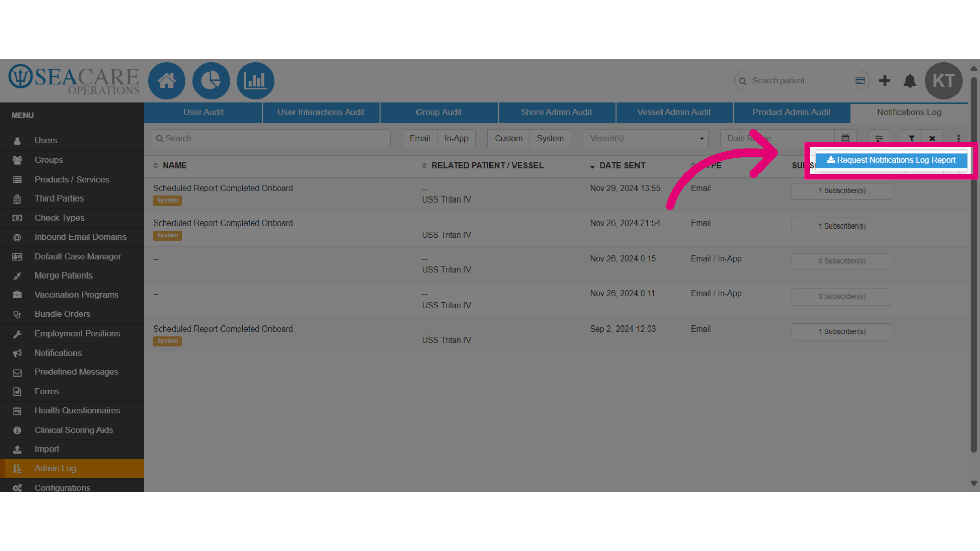Open Products / Services in the sidebar
980x551 pixels.
pos(72,179)
